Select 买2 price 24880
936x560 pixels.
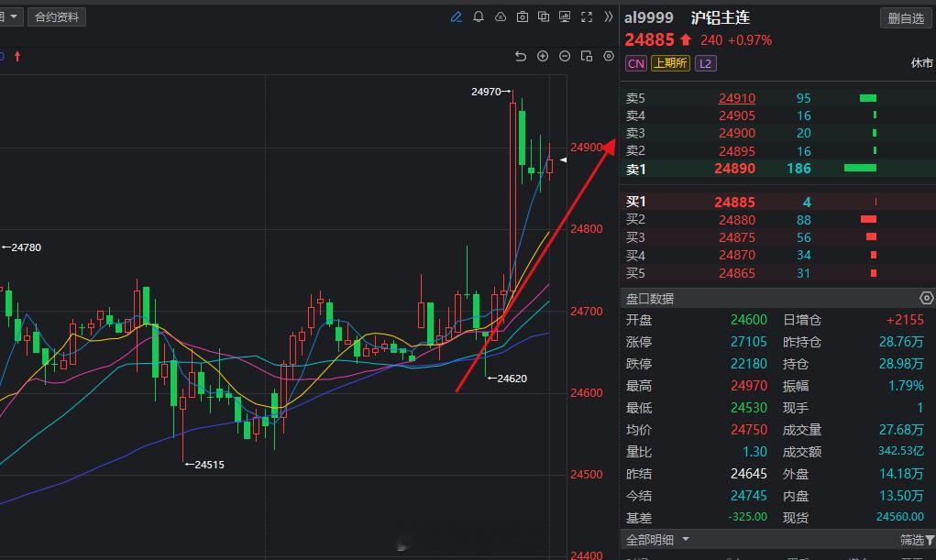(737, 220)
